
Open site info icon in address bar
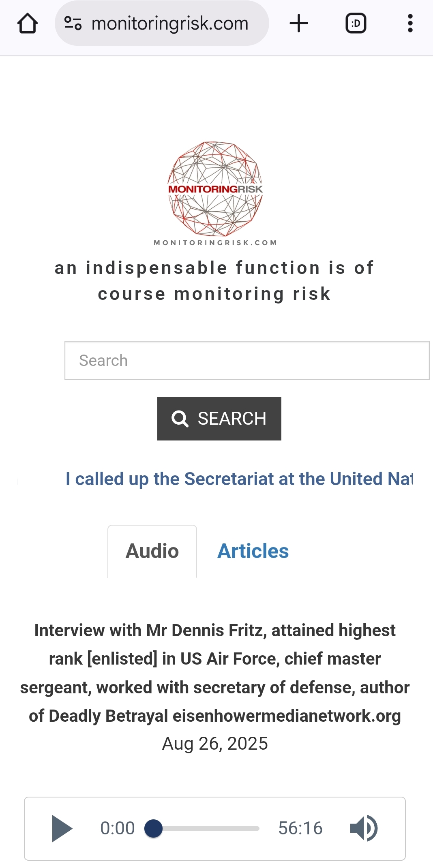[x=73, y=24]
